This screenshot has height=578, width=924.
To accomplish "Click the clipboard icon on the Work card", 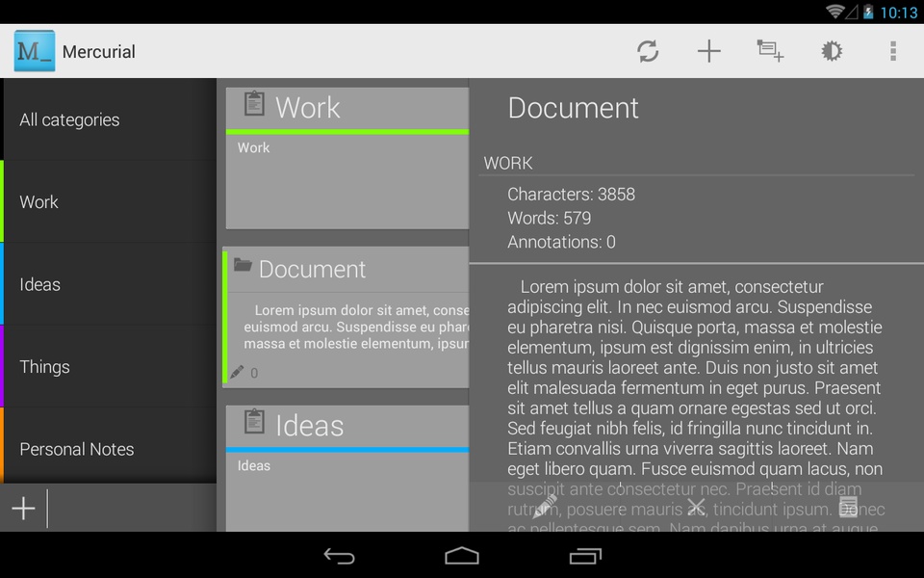I will tap(254, 104).
